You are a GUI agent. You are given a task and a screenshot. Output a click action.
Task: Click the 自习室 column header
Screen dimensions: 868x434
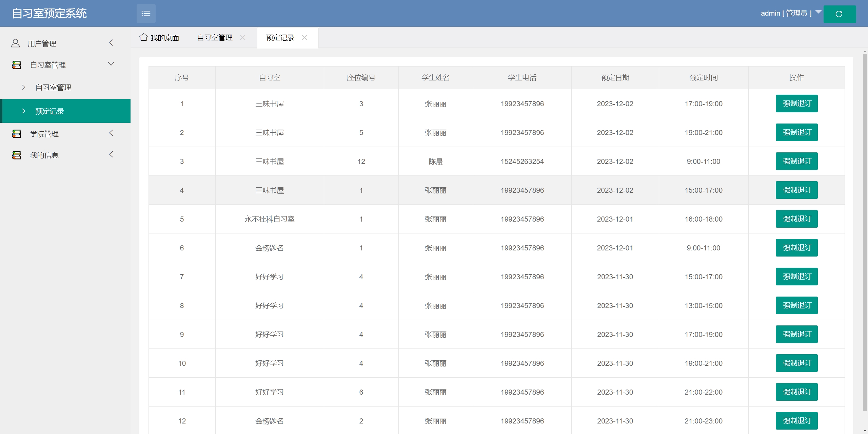(270, 78)
